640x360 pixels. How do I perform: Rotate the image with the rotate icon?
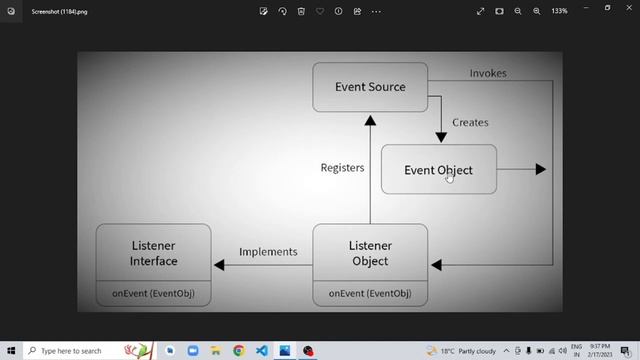[x=282, y=11]
